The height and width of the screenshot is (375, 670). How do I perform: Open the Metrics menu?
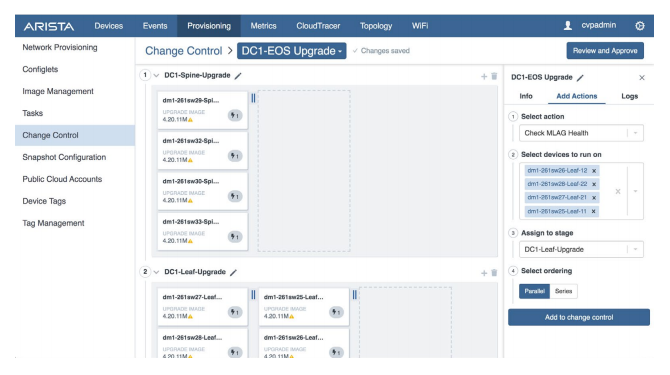click(263, 26)
